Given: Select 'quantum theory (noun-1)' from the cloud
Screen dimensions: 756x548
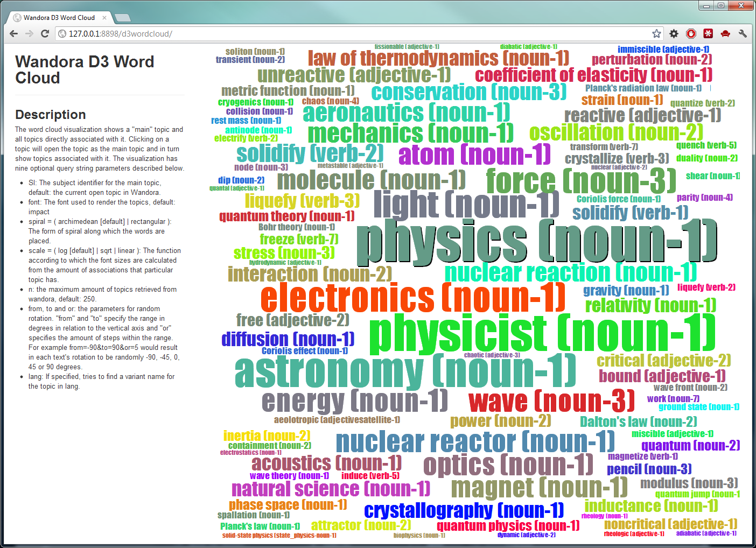Looking at the screenshot, I should (x=286, y=216).
